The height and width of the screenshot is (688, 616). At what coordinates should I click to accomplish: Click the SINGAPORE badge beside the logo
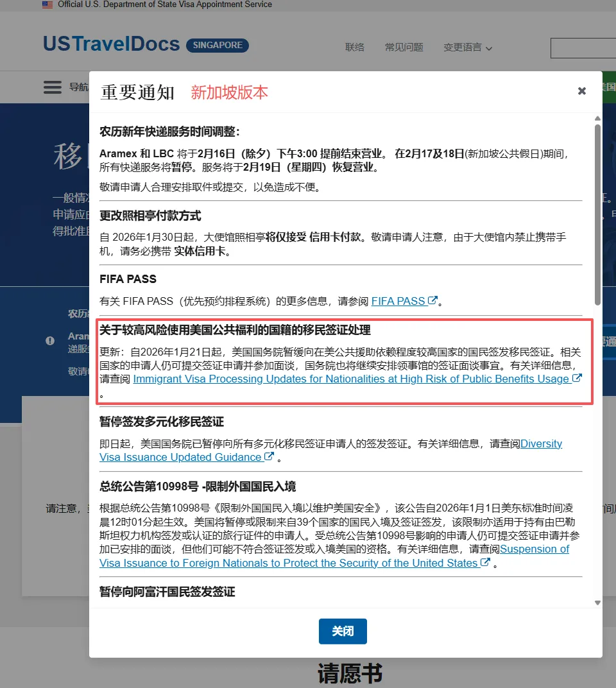click(x=217, y=46)
